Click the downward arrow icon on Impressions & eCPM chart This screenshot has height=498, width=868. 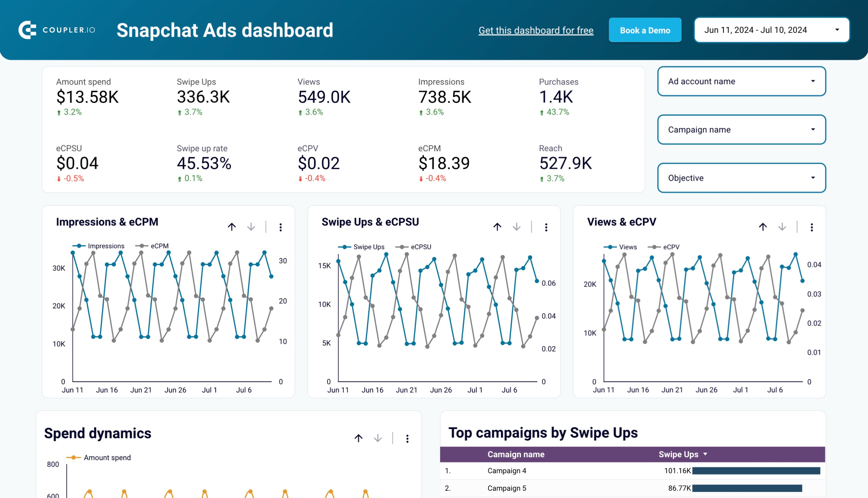click(x=250, y=227)
